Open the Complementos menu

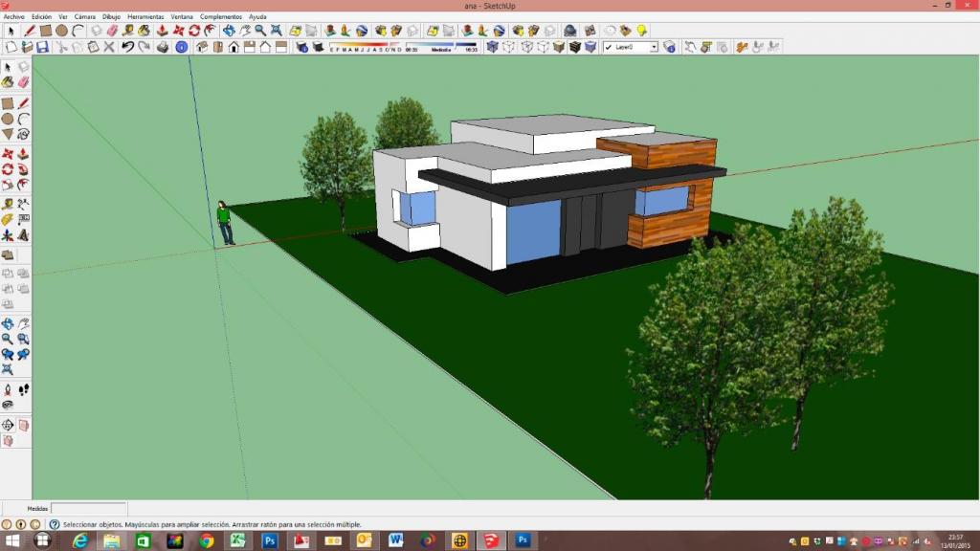[220, 17]
